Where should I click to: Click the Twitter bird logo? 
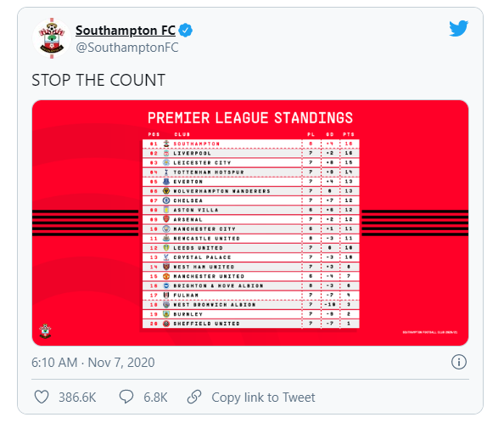point(459,29)
